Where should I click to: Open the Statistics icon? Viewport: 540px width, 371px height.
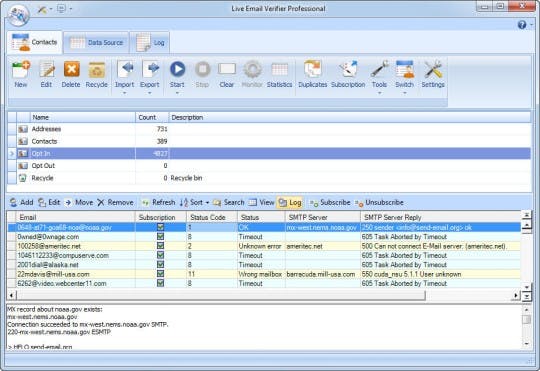point(280,69)
